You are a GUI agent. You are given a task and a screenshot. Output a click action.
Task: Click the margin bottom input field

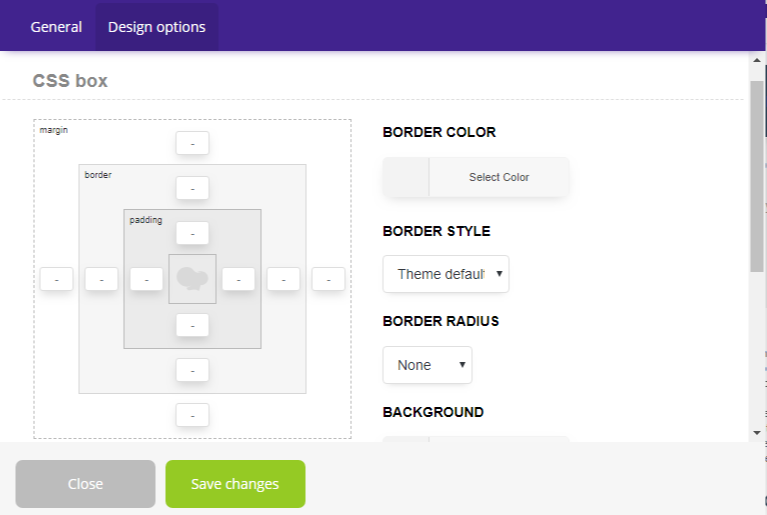click(x=192, y=415)
